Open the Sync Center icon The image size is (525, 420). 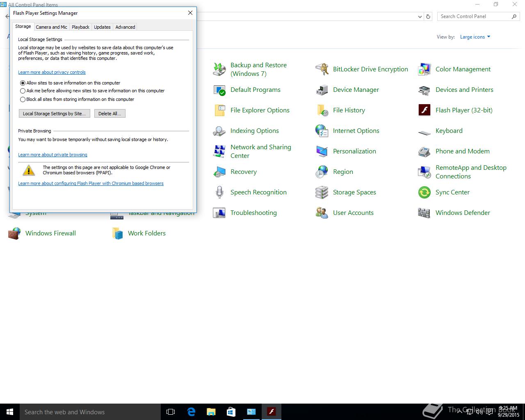tap(424, 192)
